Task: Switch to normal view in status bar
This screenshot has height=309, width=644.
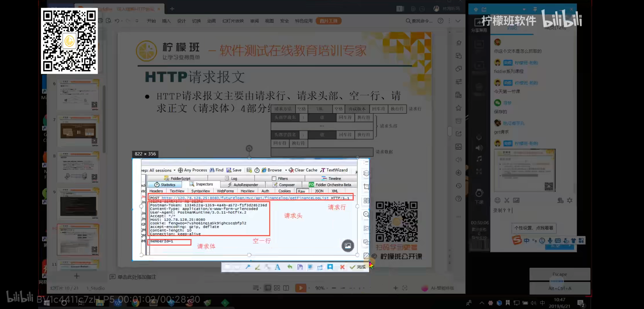Action: pyautogui.click(x=268, y=288)
